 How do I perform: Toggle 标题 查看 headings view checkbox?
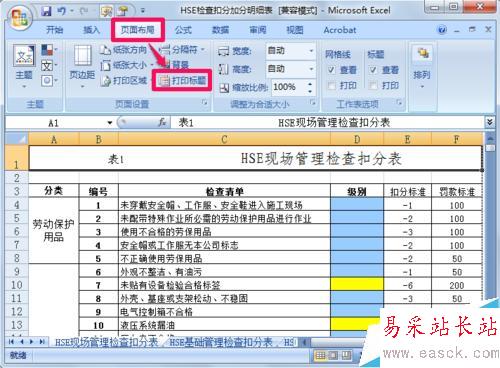click(x=373, y=70)
